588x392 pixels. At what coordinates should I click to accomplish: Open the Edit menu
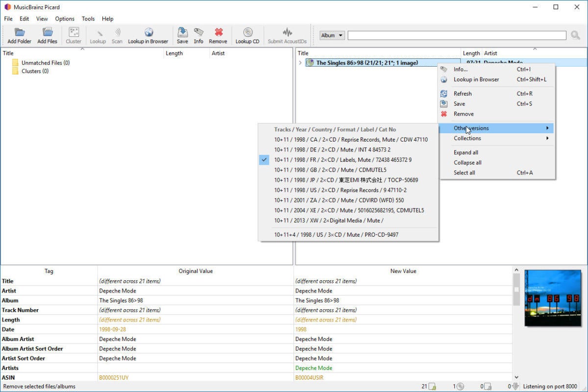tap(24, 19)
